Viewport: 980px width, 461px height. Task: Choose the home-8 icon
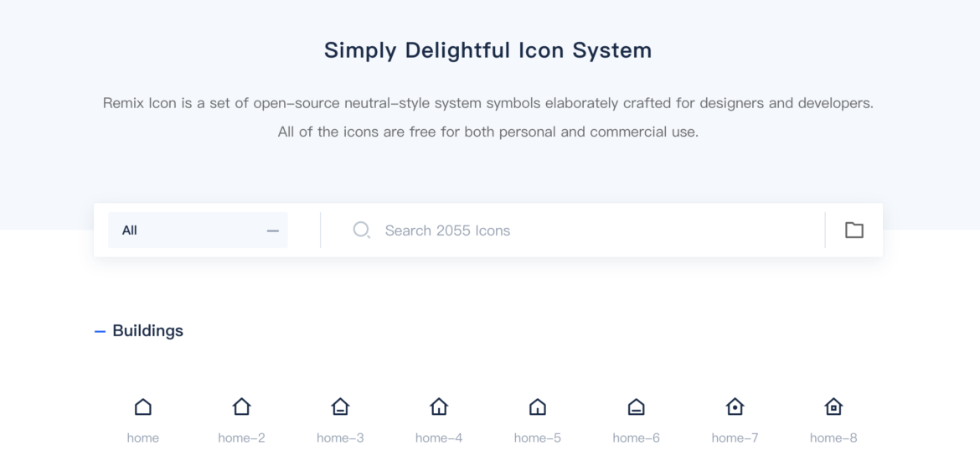(833, 407)
